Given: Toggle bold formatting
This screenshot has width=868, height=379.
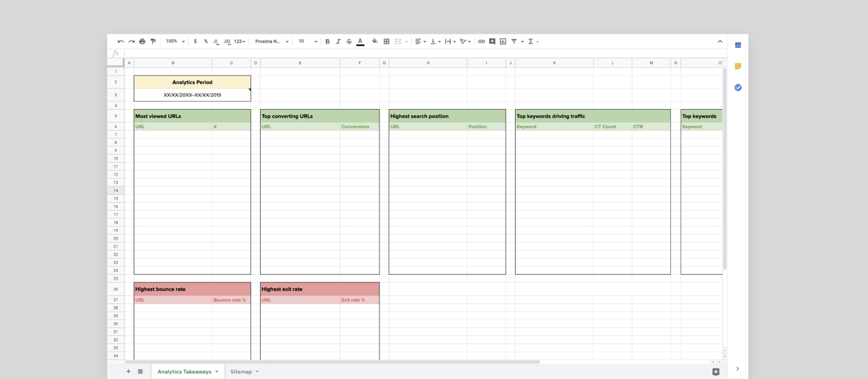Looking at the screenshot, I should click(x=327, y=42).
